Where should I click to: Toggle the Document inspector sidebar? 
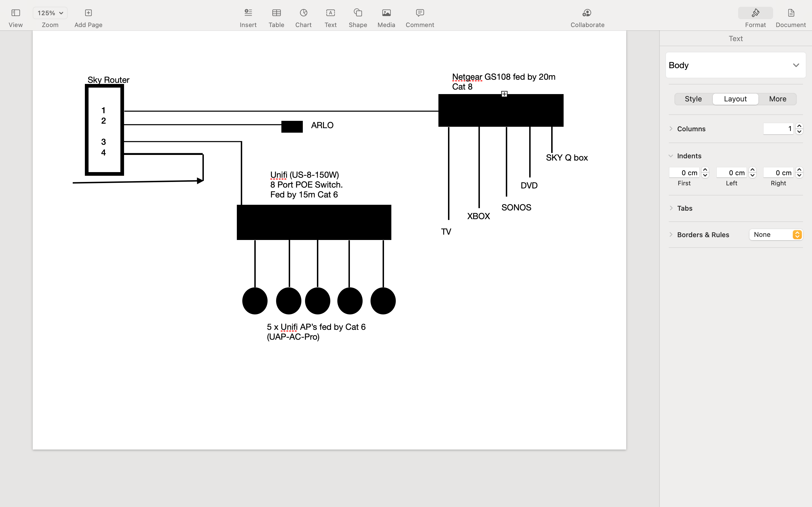[791, 13]
